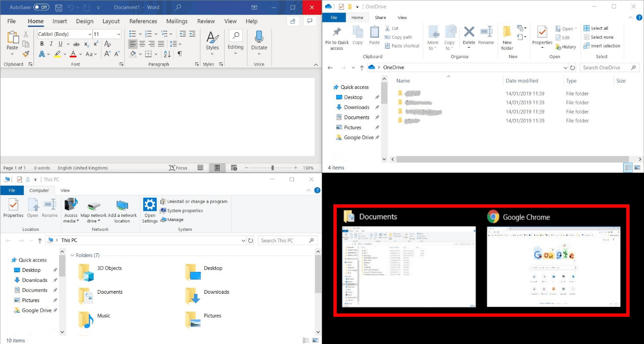644x344 pixels.
Task: Toggle the AutoSave switch in Word
Action: [x=41, y=7]
